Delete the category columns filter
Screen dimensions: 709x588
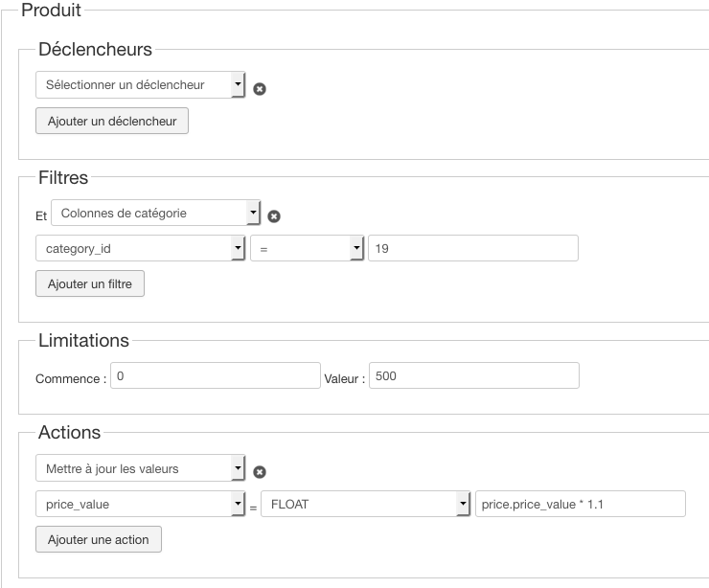click(x=274, y=216)
